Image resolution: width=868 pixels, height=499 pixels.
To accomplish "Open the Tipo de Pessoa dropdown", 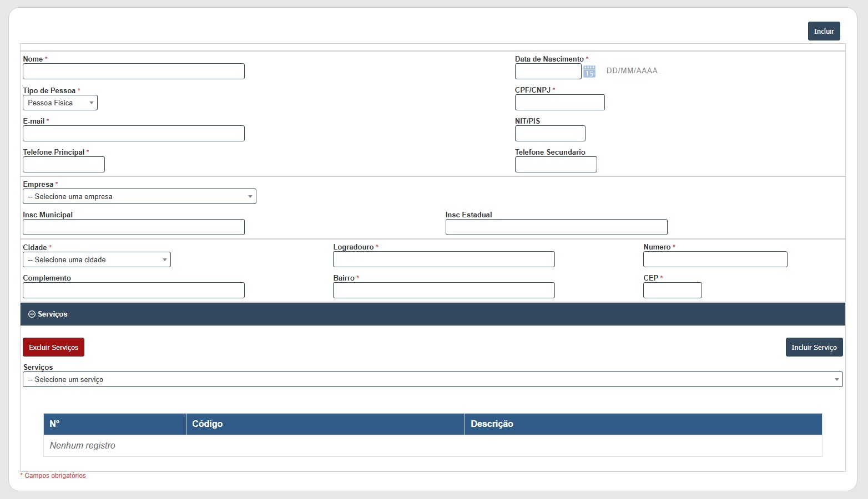I will (x=60, y=103).
